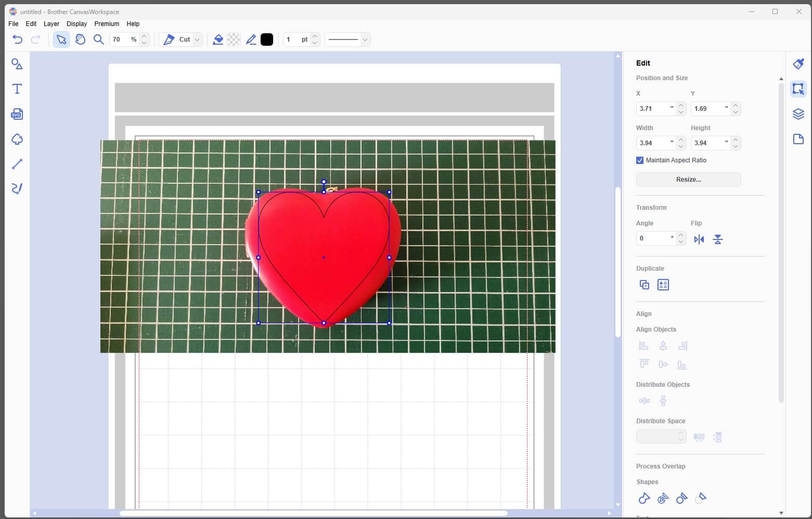The width and height of the screenshot is (812, 519).
Task: Decrease the line width pt stepper
Action: coord(315,43)
